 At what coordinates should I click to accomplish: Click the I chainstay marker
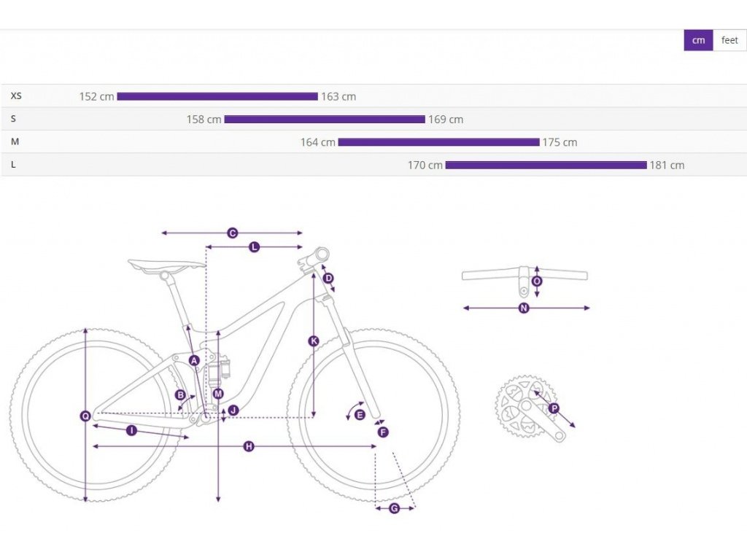(131, 431)
